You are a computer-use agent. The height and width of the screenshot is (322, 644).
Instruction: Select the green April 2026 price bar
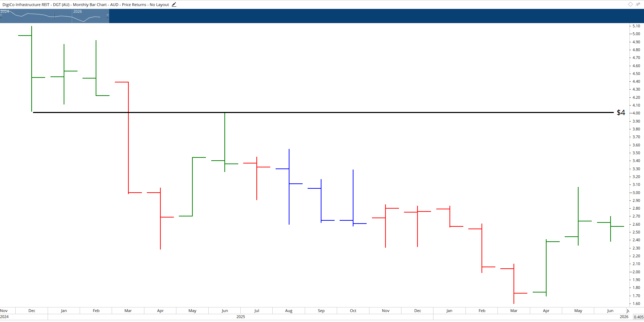[546, 268]
